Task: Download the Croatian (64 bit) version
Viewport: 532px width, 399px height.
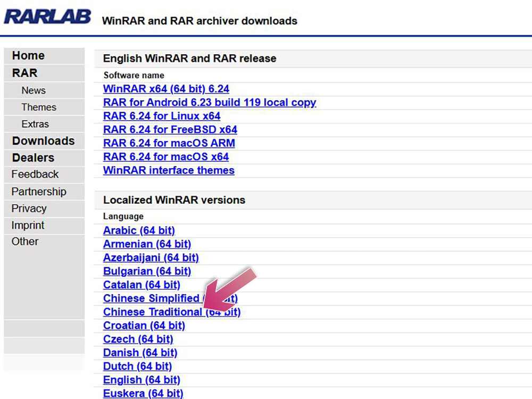Action: tap(144, 326)
